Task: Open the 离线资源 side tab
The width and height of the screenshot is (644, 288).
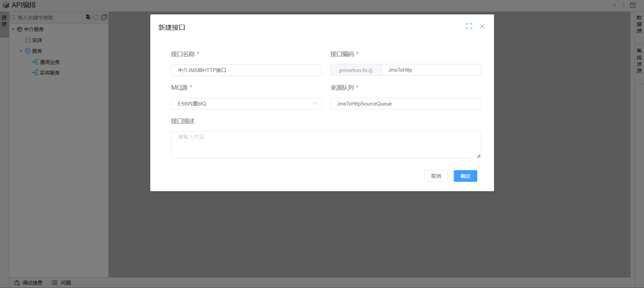Action: (639, 61)
